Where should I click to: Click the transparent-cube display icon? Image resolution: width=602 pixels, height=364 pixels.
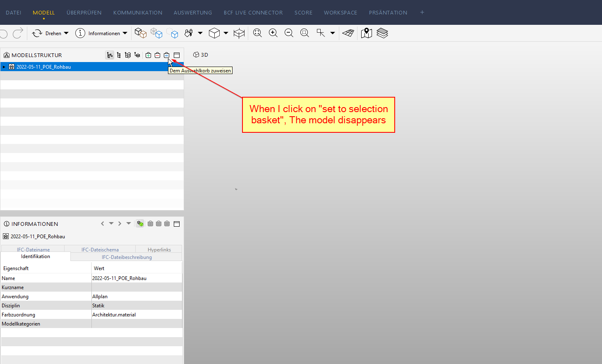(x=156, y=33)
